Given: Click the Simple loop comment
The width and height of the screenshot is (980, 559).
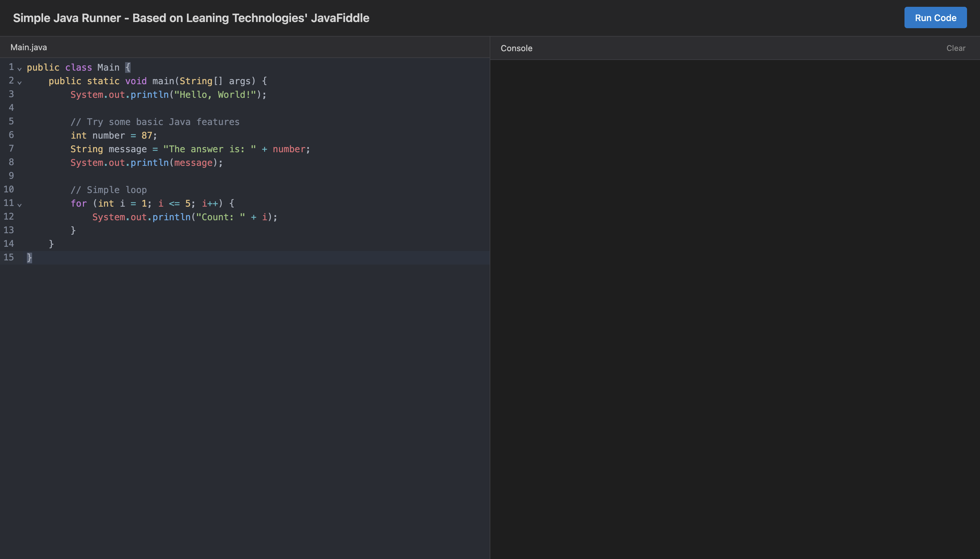Looking at the screenshot, I should pos(109,189).
